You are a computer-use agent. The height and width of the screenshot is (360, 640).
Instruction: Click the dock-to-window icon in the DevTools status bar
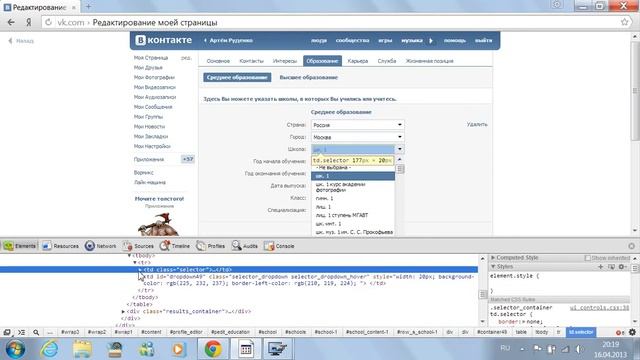(7, 332)
